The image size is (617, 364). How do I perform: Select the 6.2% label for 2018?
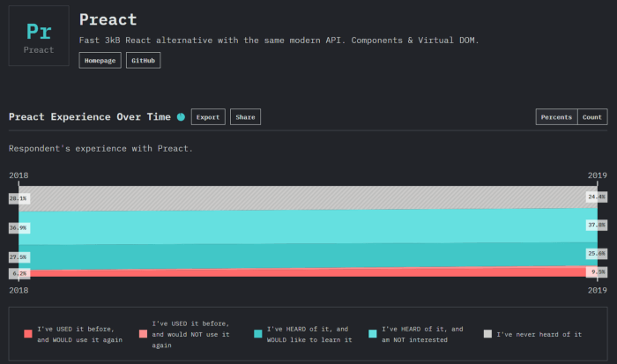point(19,273)
